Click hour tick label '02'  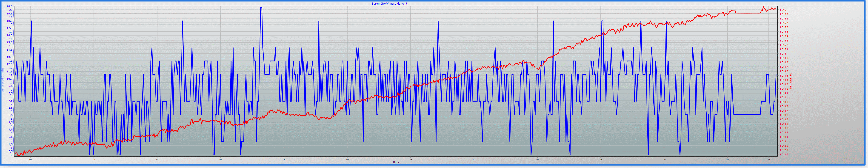(157, 160)
